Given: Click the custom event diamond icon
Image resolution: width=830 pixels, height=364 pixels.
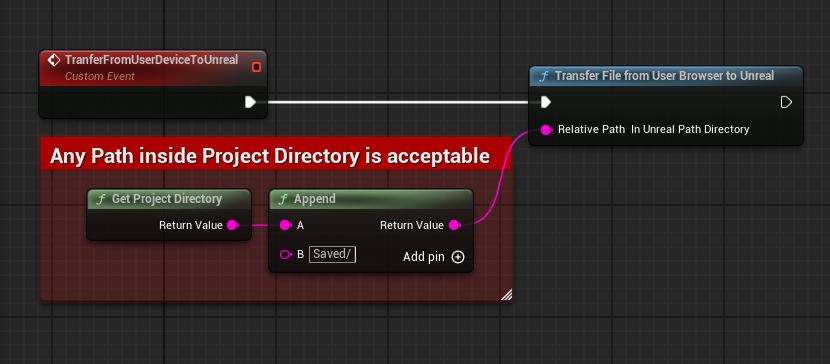Looking at the screenshot, I should [x=53, y=60].
